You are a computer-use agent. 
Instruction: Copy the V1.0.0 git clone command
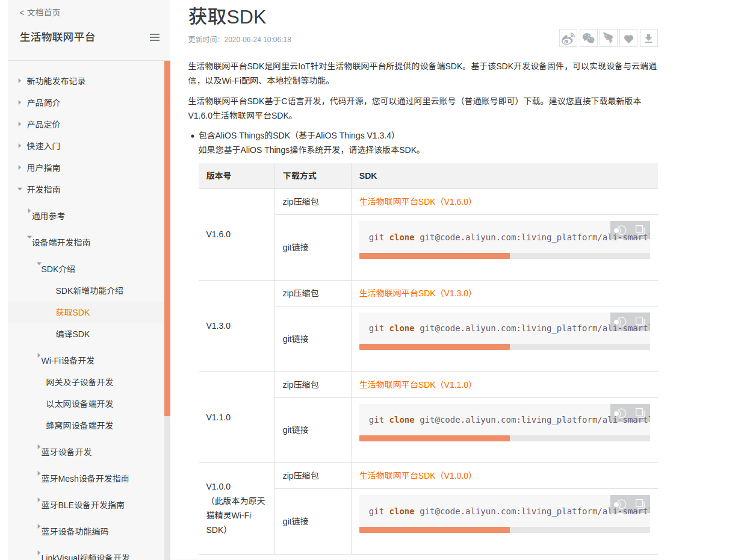point(640,504)
